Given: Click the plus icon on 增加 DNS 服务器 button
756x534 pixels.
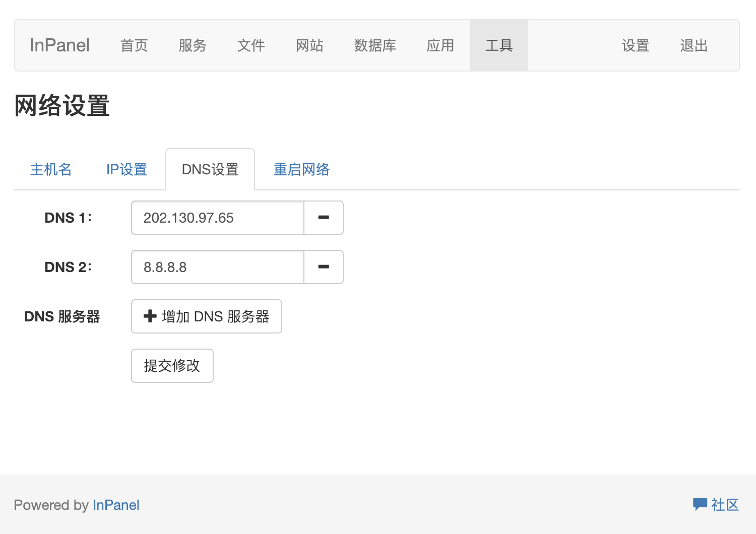Looking at the screenshot, I should [x=150, y=316].
